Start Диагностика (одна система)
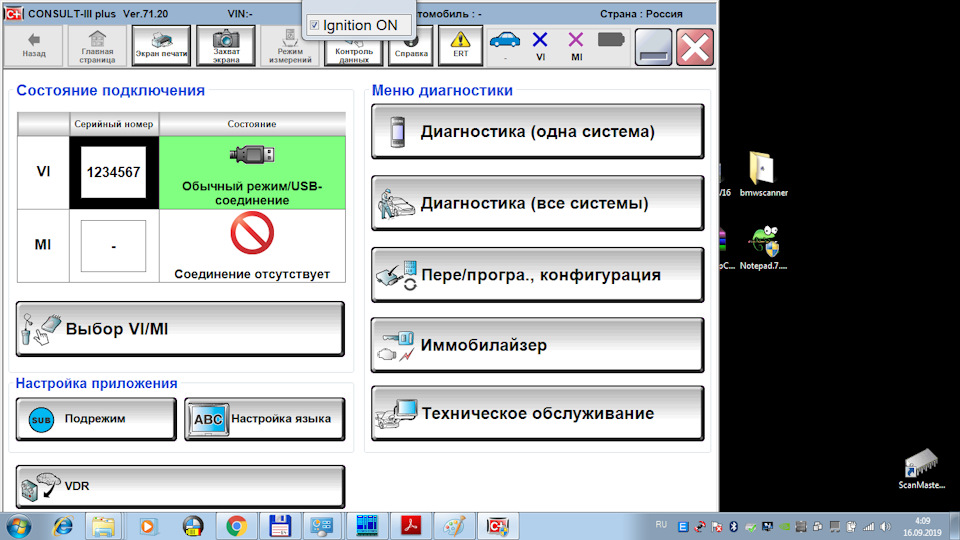This screenshot has width=960, height=540. point(538,131)
